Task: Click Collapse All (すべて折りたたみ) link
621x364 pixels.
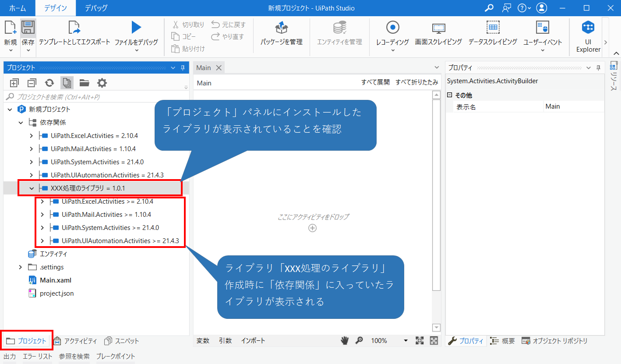Action: (x=417, y=82)
